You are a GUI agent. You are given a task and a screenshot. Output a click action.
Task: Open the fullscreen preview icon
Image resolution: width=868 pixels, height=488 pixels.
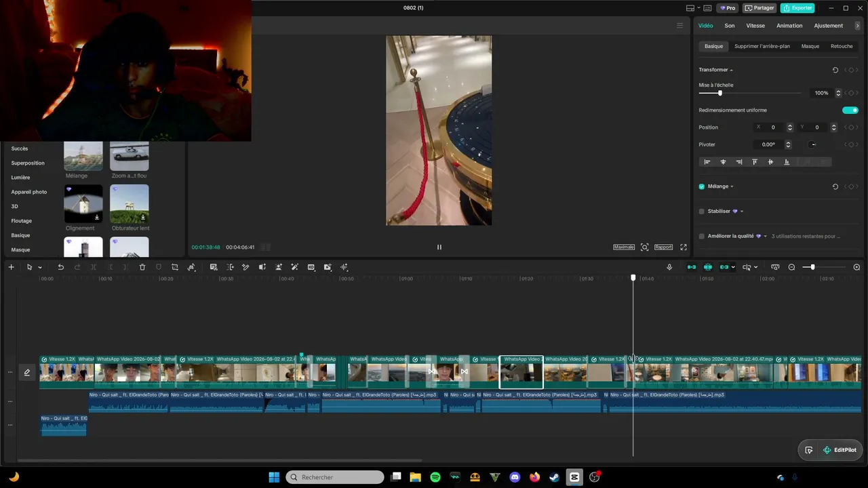coord(684,247)
